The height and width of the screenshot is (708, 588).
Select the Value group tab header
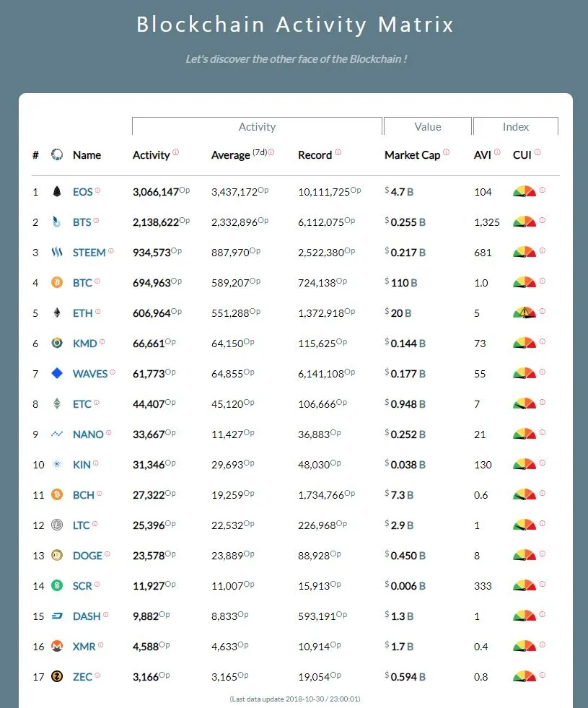click(427, 126)
